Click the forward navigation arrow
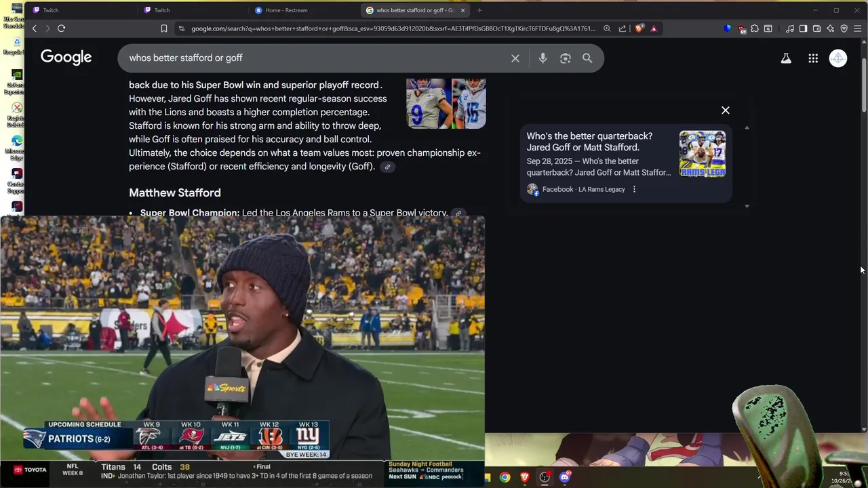Viewport: 868px width, 488px height. coord(47,28)
